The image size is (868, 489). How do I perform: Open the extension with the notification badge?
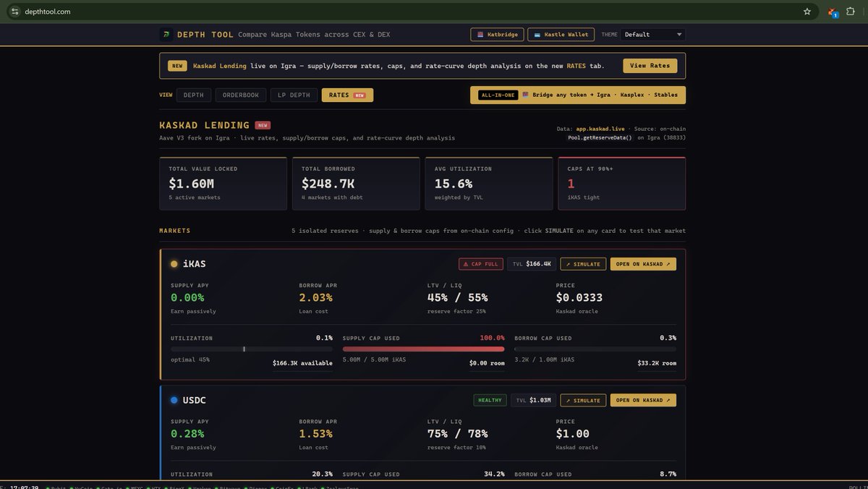point(833,12)
